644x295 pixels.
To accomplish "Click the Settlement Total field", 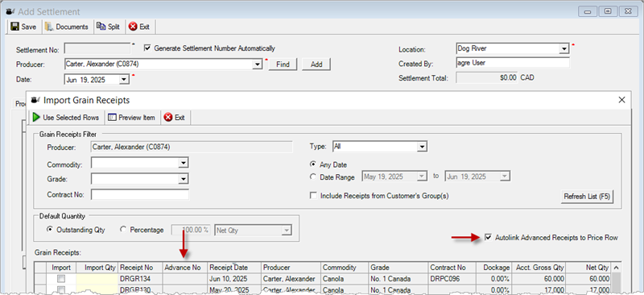I will coord(487,77).
